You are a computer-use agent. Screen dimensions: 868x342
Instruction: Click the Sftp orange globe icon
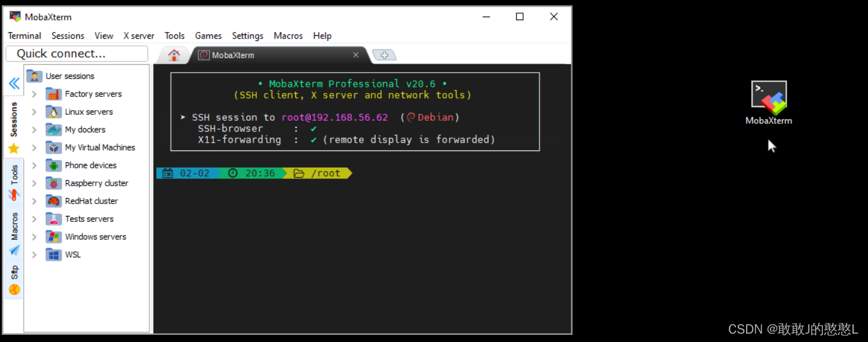[x=14, y=290]
